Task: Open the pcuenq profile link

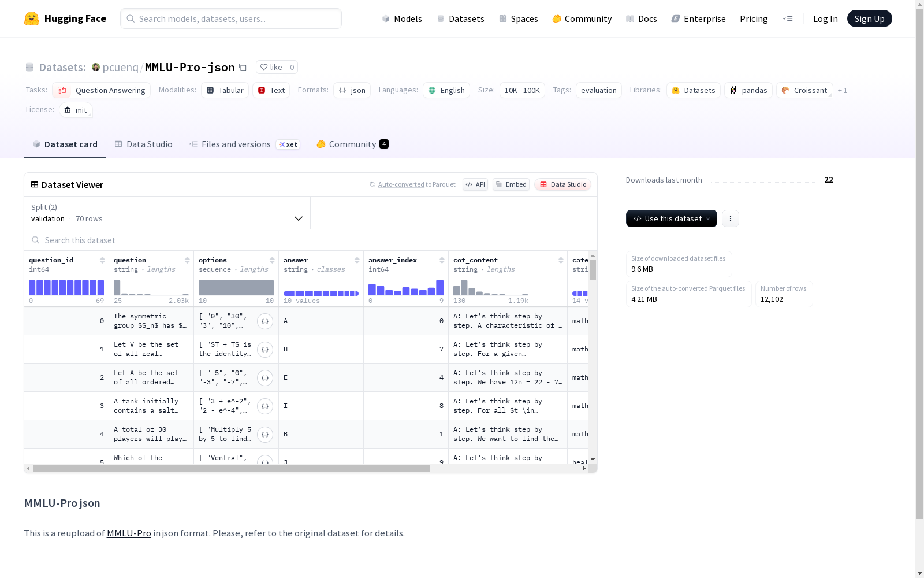Action: [x=121, y=67]
